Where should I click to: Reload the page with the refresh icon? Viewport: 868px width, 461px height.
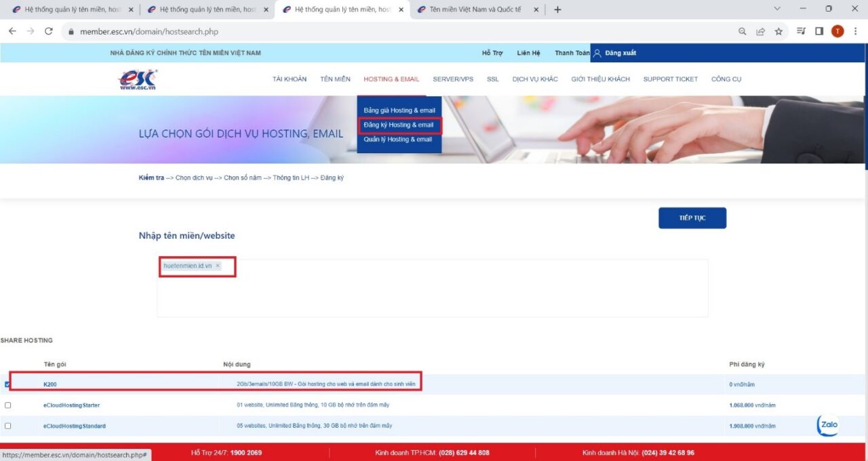point(49,31)
